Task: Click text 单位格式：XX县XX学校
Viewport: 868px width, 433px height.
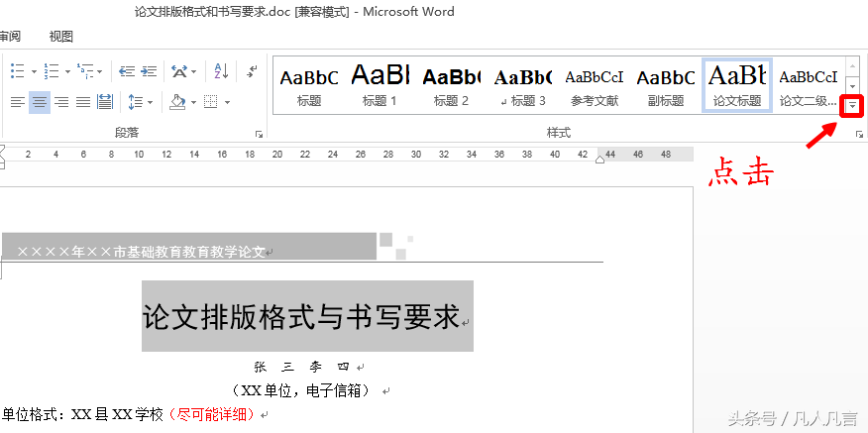Action: click(x=83, y=413)
